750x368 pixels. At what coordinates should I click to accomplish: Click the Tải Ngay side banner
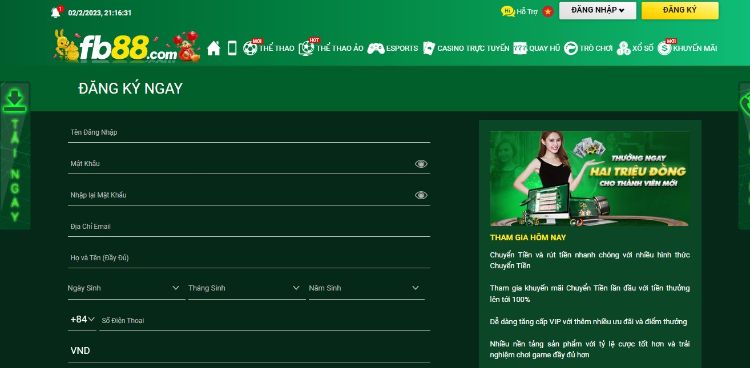point(15,156)
